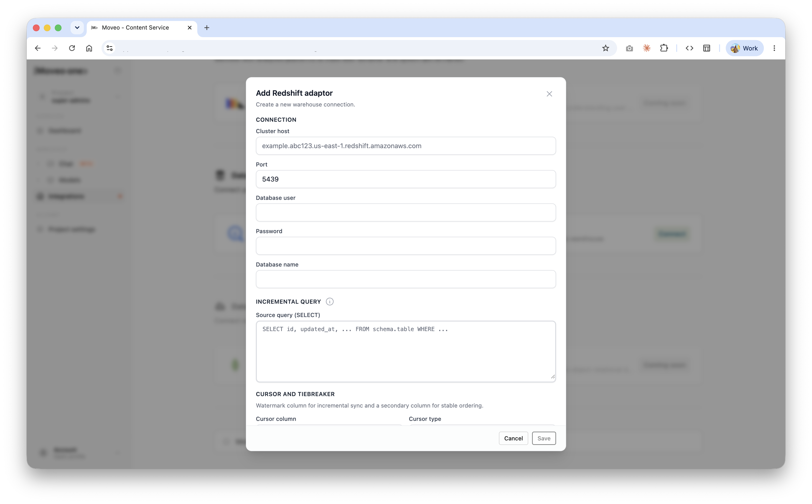Close the Moveo - Content Service tab

(x=189, y=28)
